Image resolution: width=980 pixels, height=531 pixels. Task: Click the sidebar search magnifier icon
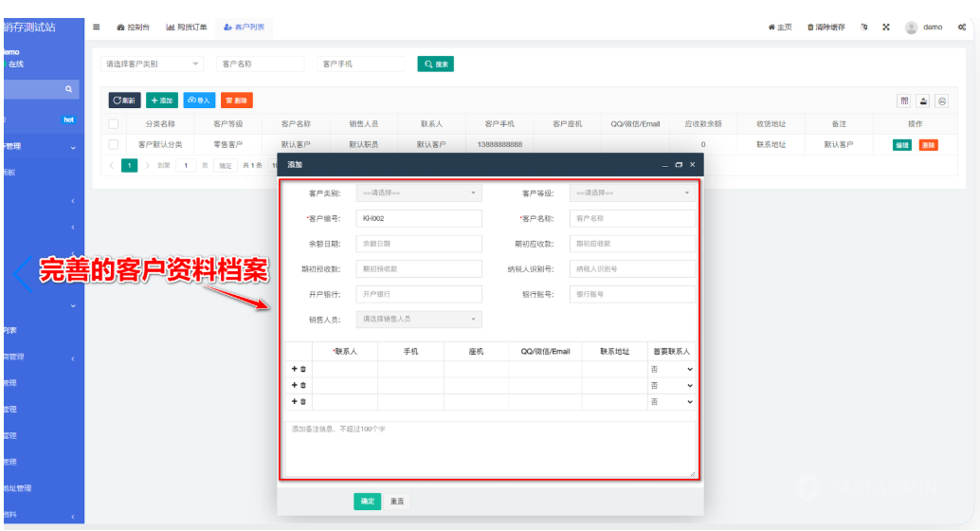click(x=68, y=89)
